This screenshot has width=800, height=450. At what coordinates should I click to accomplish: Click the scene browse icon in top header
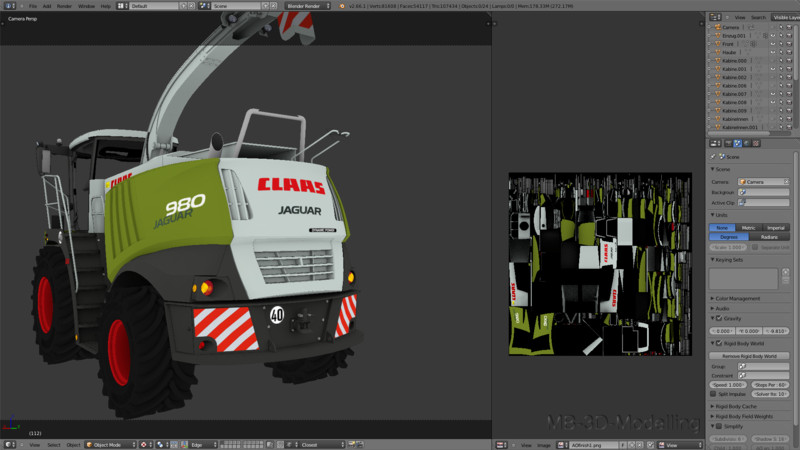[205, 6]
